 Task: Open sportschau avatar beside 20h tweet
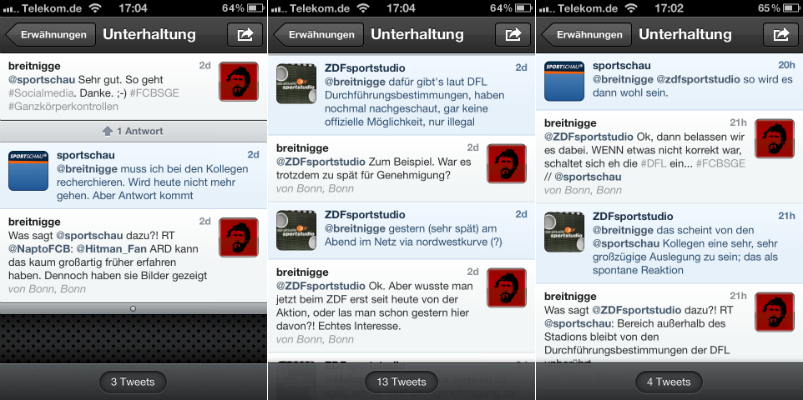(564, 81)
